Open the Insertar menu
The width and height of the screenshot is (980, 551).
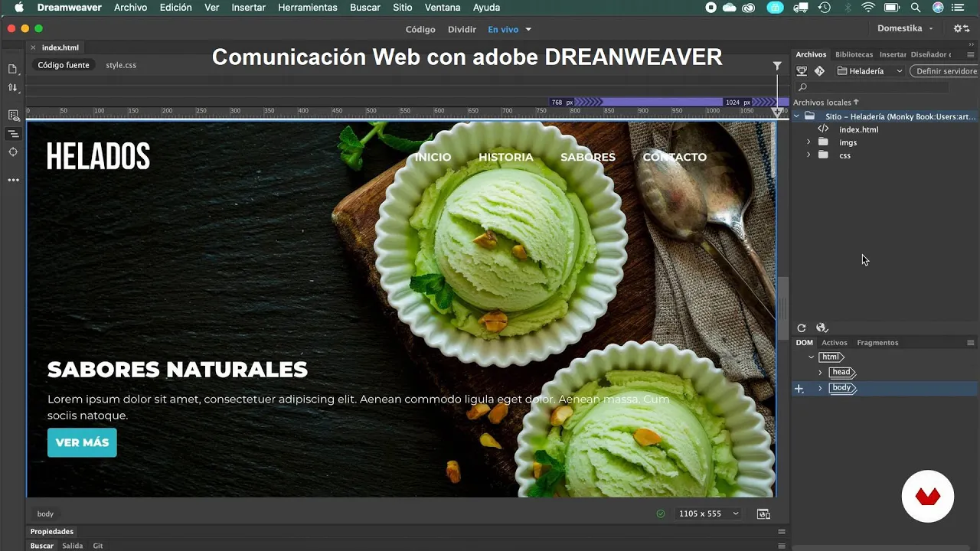coord(248,8)
